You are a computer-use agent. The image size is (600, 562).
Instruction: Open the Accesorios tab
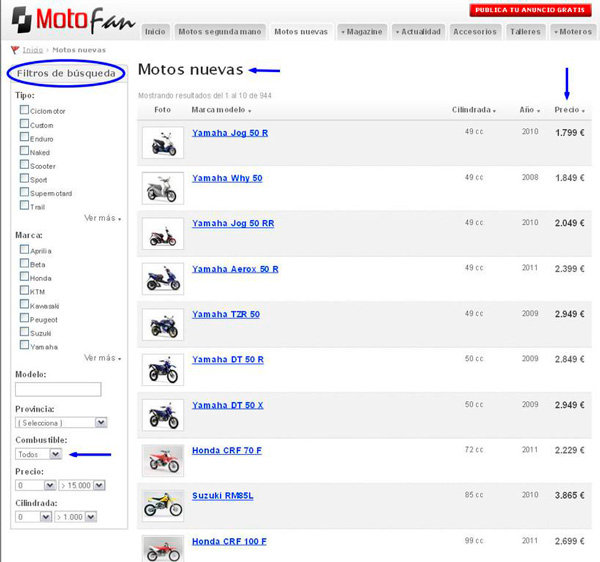click(475, 32)
